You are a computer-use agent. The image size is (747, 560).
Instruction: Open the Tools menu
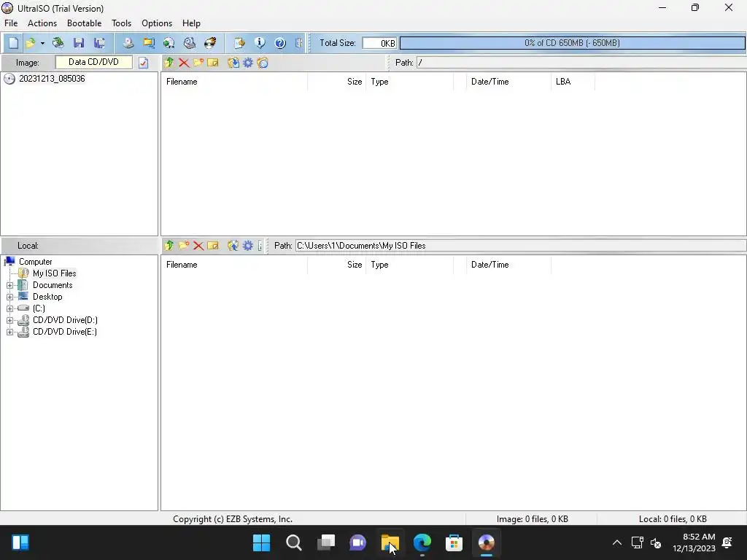(x=122, y=23)
